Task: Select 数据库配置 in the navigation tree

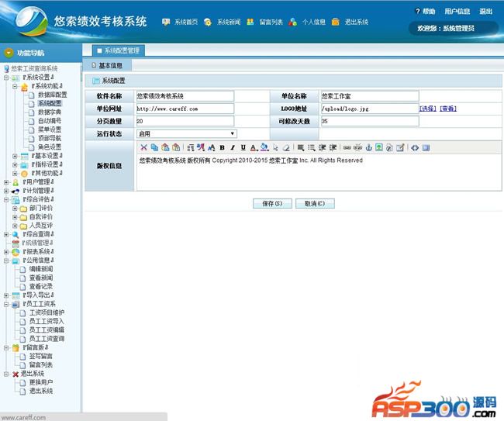Action: [x=53, y=95]
